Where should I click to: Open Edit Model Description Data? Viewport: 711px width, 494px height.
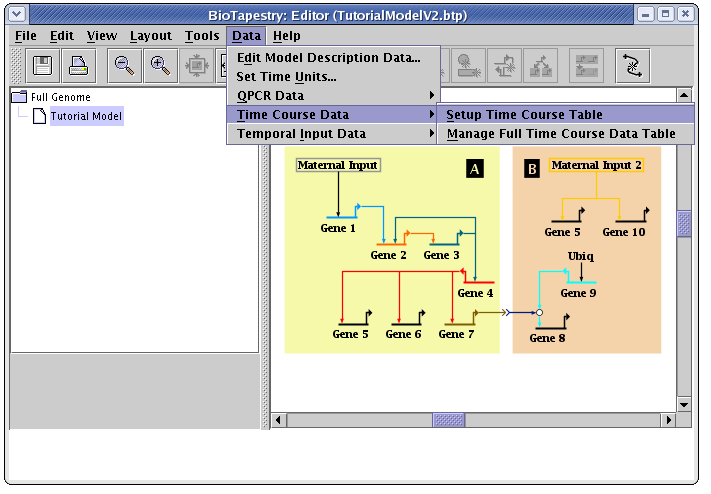[328, 57]
